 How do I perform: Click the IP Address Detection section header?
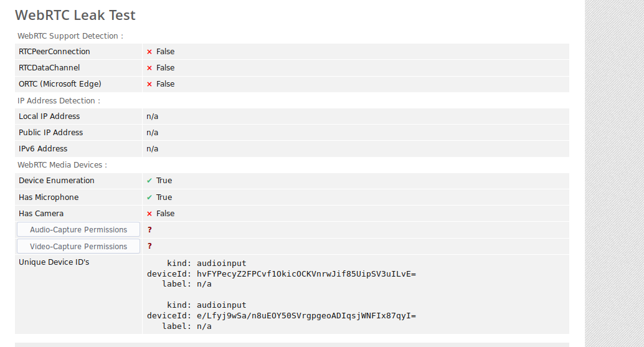click(59, 100)
